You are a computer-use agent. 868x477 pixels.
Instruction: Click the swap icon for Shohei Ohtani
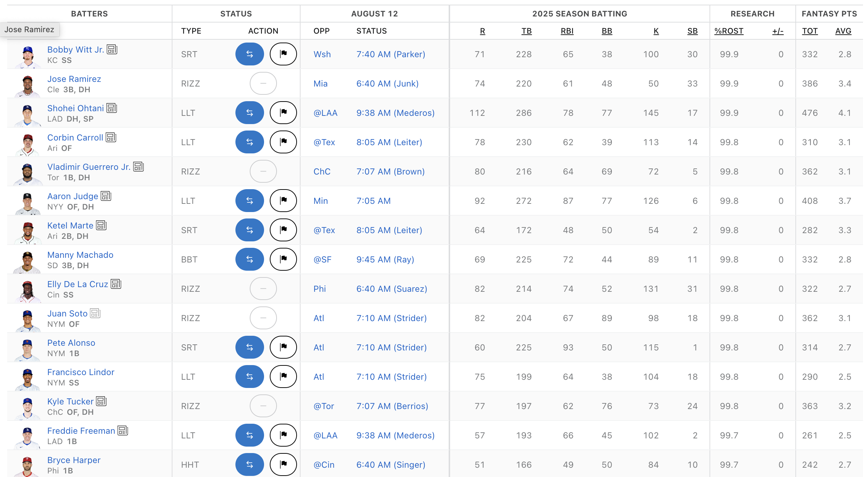coord(249,113)
